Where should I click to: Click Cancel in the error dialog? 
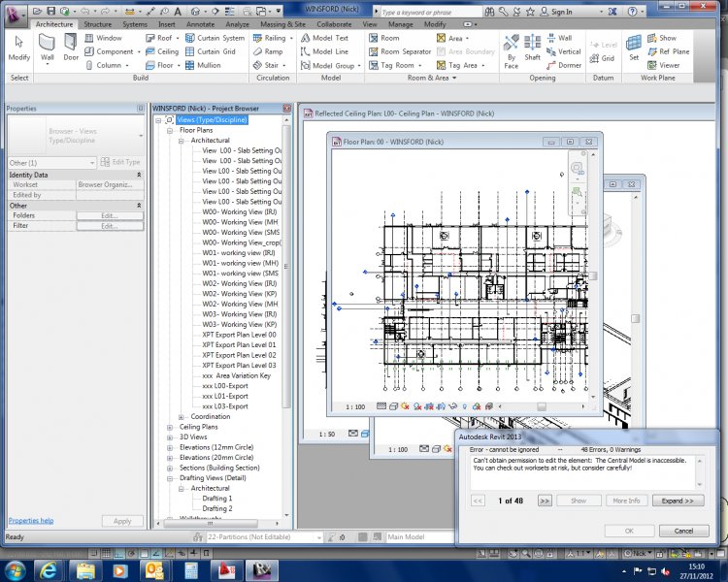click(683, 531)
